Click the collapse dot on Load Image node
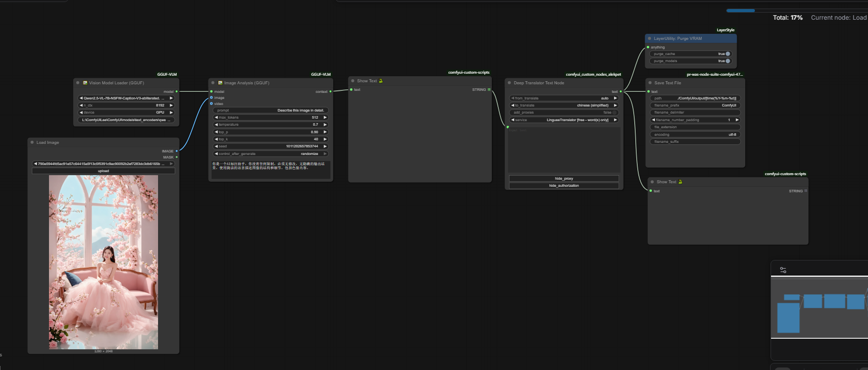 (32, 142)
